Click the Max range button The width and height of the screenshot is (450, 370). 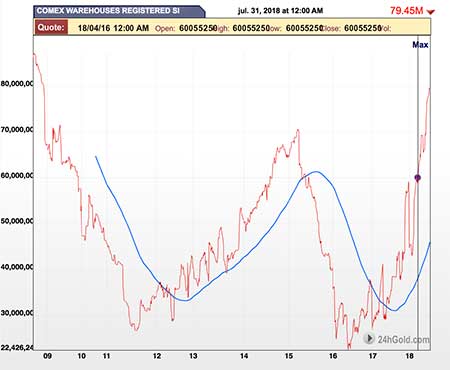coord(420,45)
